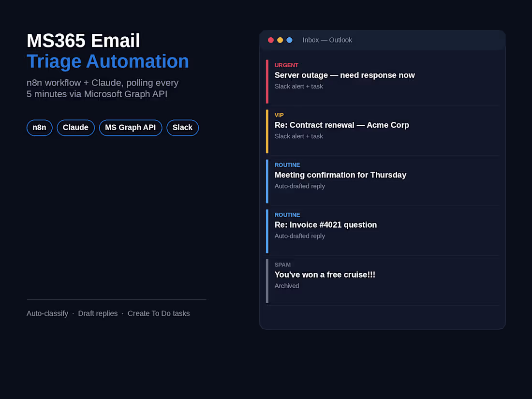Click the yellow window dot in Outlook mockup

point(280,40)
